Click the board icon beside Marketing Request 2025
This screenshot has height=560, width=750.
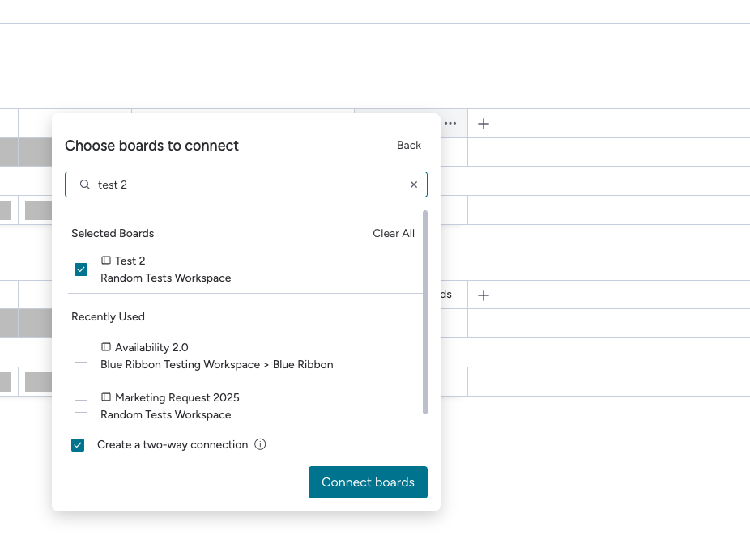coord(106,397)
